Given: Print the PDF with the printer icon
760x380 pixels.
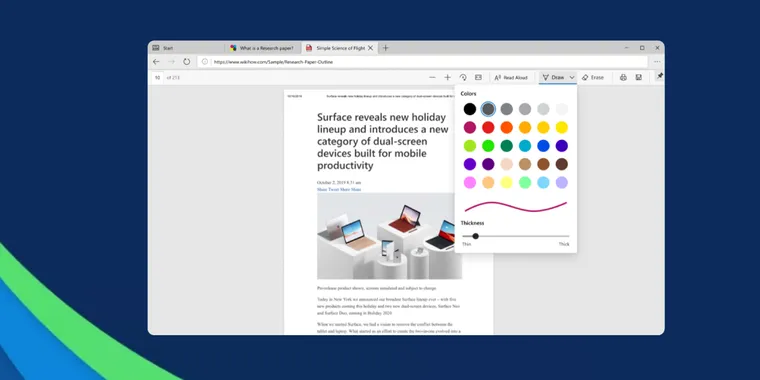Looking at the screenshot, I should (623, 78).
